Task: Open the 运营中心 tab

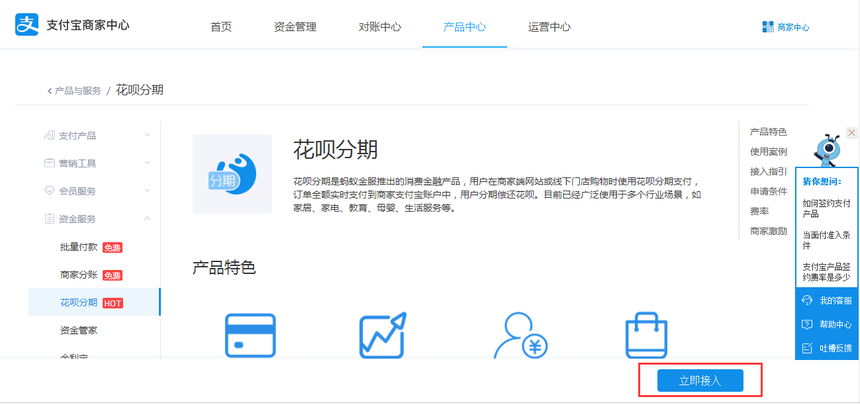Action: 549,27
